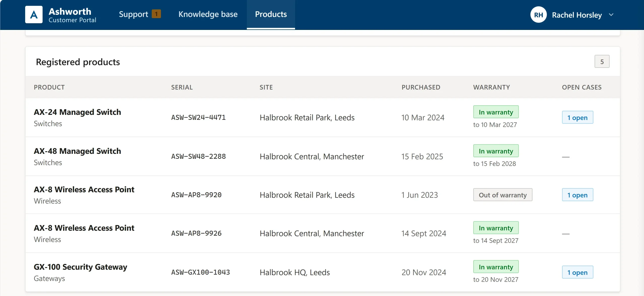This screenshot has width=644, height=296.
Task: Click the Ashworth Customer Portal title
Action: click(72, 15)
